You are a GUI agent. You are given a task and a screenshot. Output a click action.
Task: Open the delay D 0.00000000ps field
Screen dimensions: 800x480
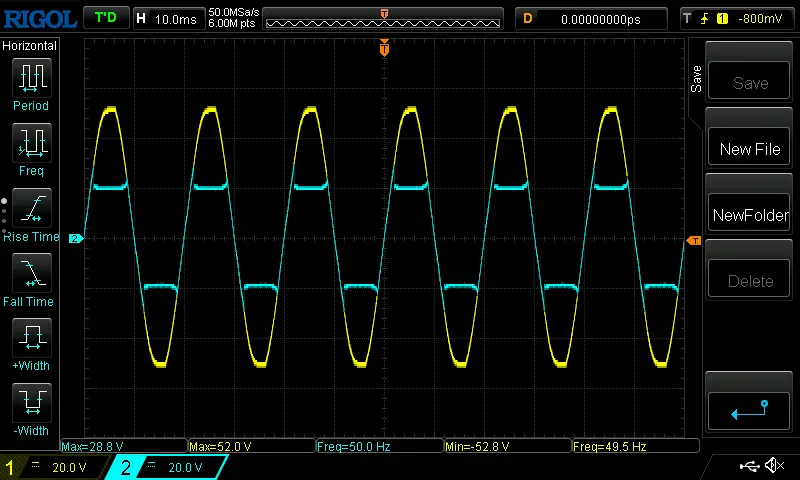pyautogui.click(x=590, y=18)
